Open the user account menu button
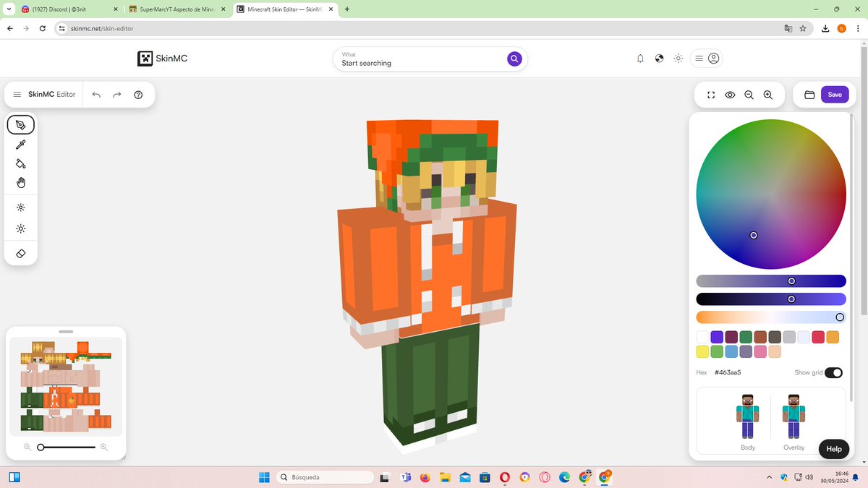The width and height of the screenshot is (868, 488). click(x=706, y=59)
